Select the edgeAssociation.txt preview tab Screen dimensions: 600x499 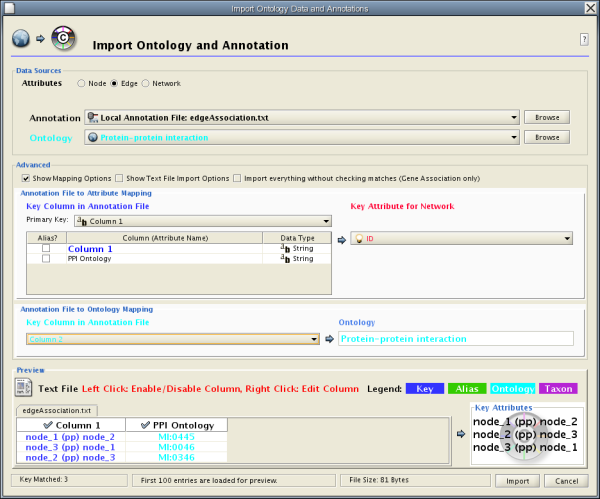(57, 410)
